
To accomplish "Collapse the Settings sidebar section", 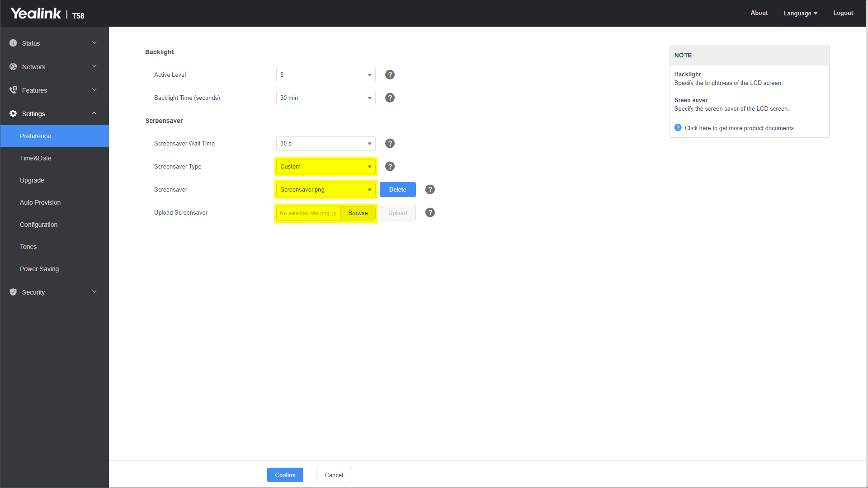I will (x=54, y=114).
